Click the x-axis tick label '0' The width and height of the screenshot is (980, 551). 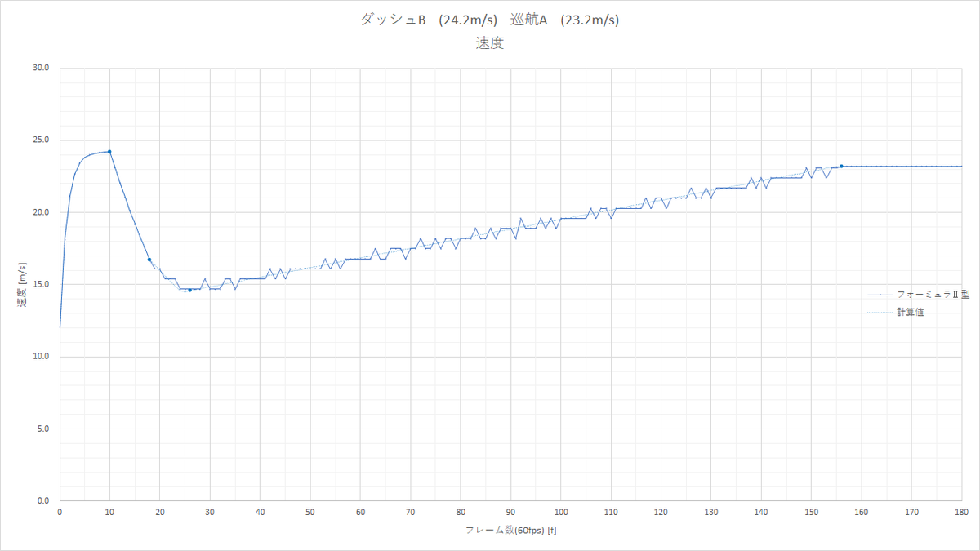60,513
